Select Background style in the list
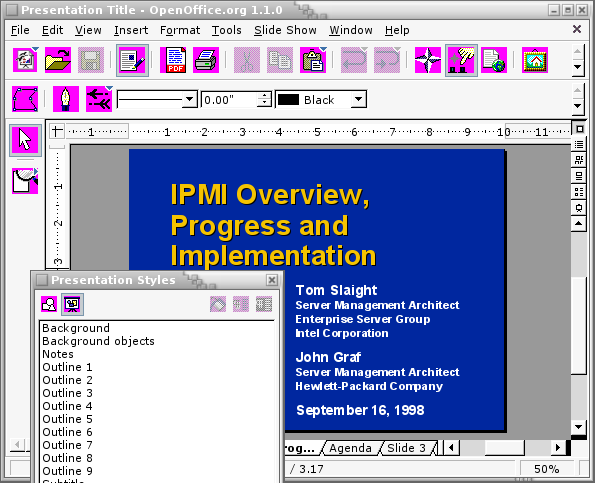Viewport: 595px width, 483px height. [157, 328]
